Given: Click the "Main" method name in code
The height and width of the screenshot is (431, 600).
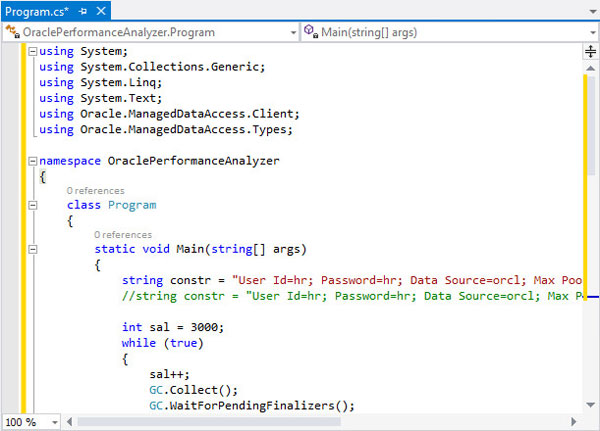Looking at the screenshot, I should (190, 249).
